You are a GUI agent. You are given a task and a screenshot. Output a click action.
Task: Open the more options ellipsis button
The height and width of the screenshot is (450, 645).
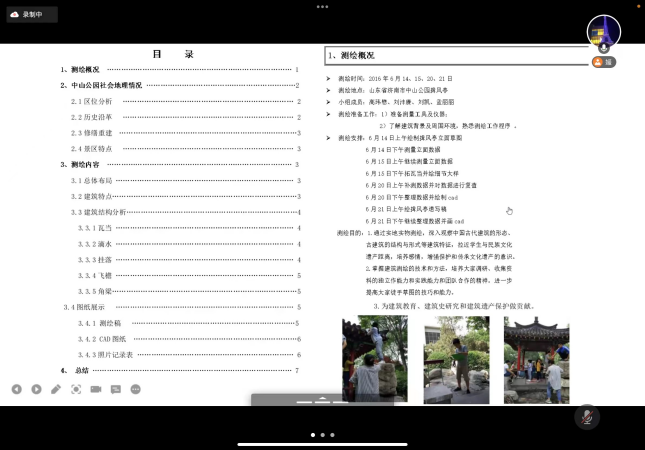pyautogui.click(x=136, y=388)
